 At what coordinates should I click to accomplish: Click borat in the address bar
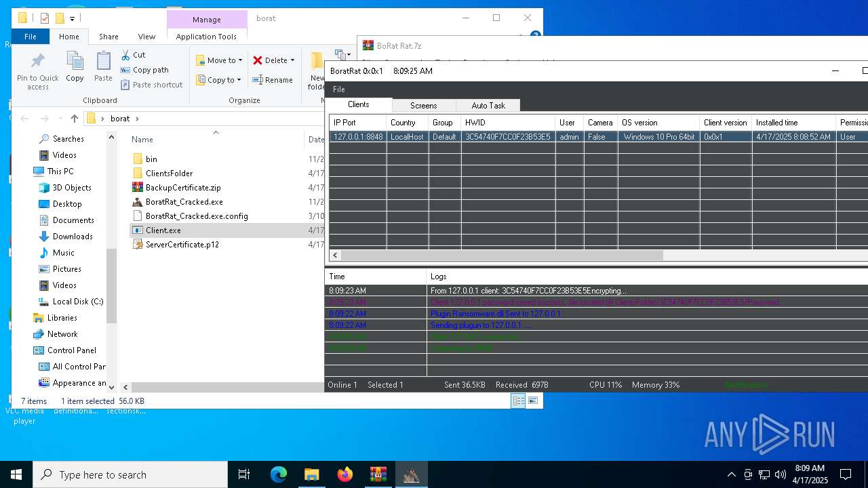120,119
